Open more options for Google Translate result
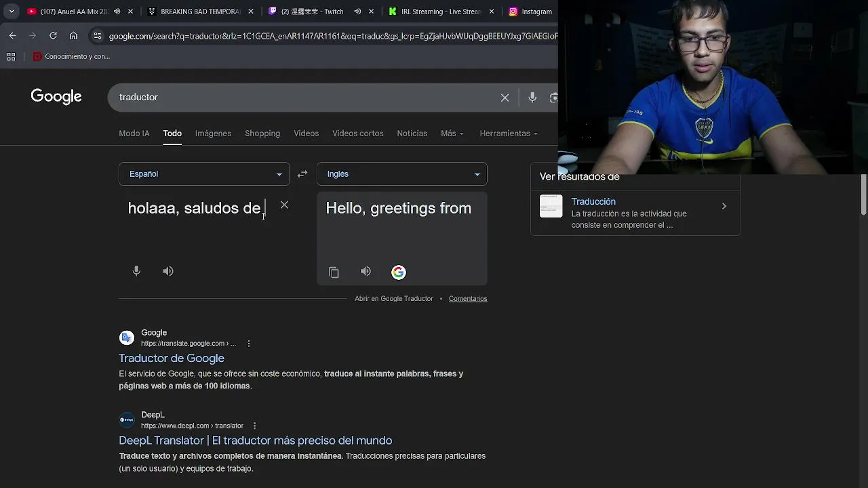This screenshot has height=488, width=868. [x=249, y=344]
